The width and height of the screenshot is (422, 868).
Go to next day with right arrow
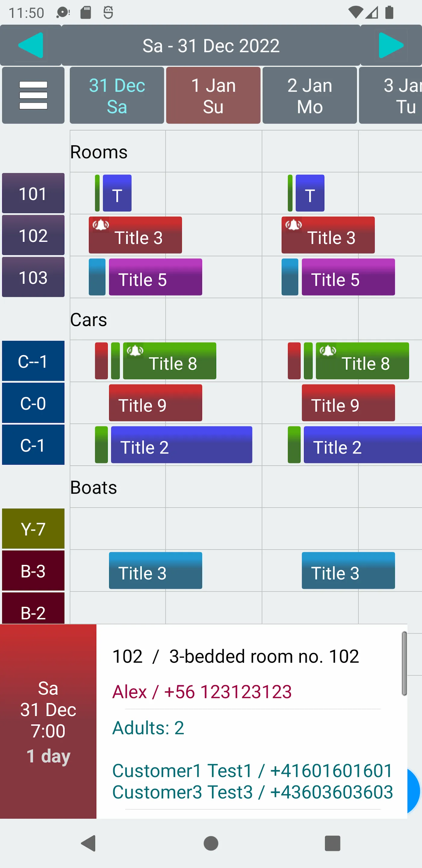click(x=391, y=45)
